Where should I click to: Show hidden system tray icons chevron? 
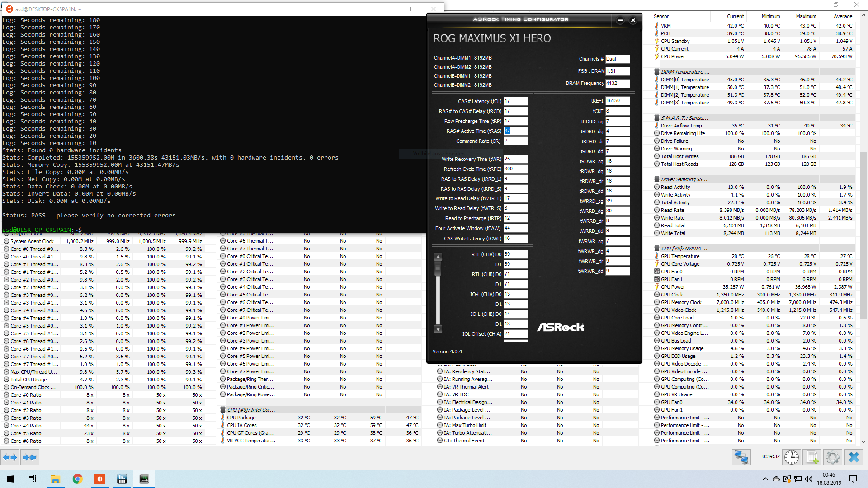pos(765,479)
